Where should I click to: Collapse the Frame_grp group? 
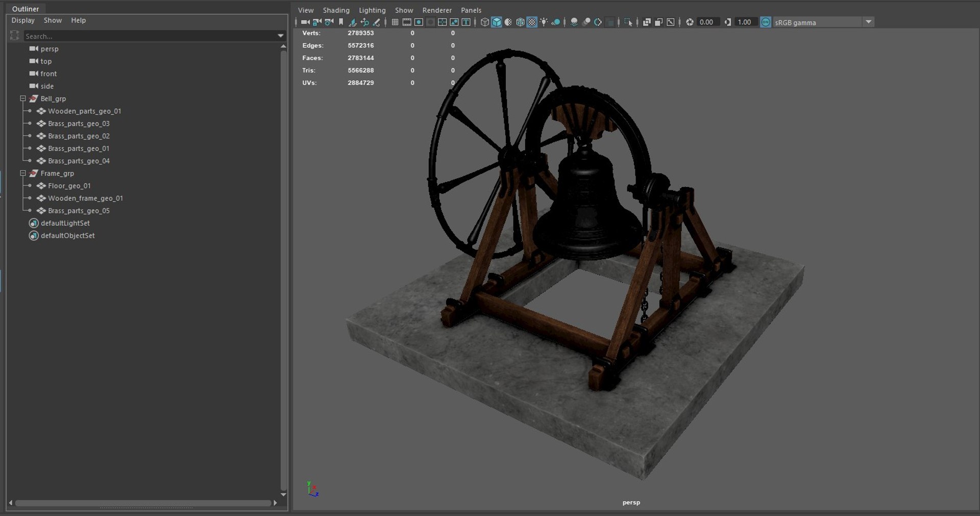click(23, 173)
